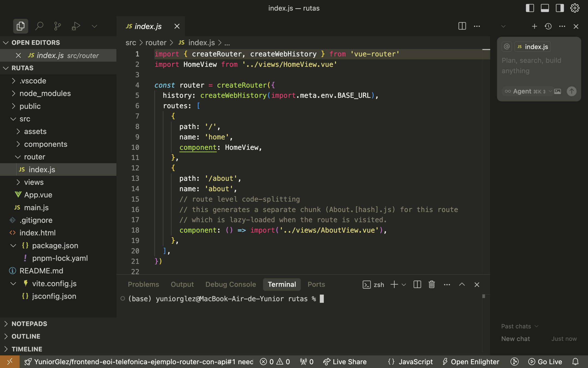The width and height of the screenshot is (588, 368).
Task: Kill the terminal with the trash icon
Action: [432, 284]
